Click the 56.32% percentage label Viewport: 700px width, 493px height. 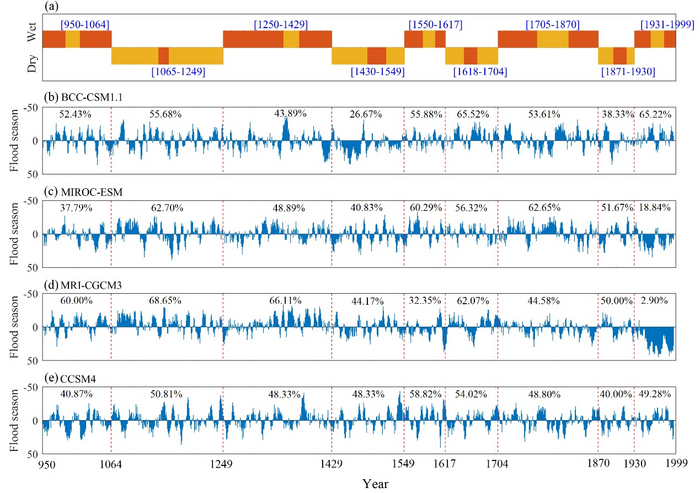(471, 208)
